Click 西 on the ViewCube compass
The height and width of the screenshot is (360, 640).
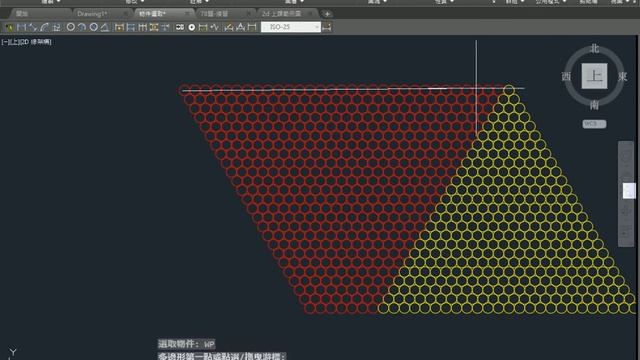pyautogui.click(x=566, y=76)
